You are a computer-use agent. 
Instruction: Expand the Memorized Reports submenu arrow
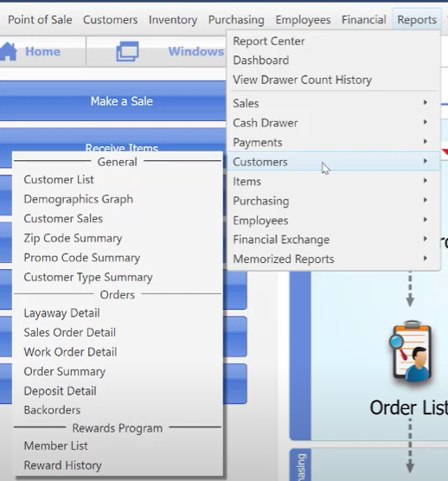[426, 259]
